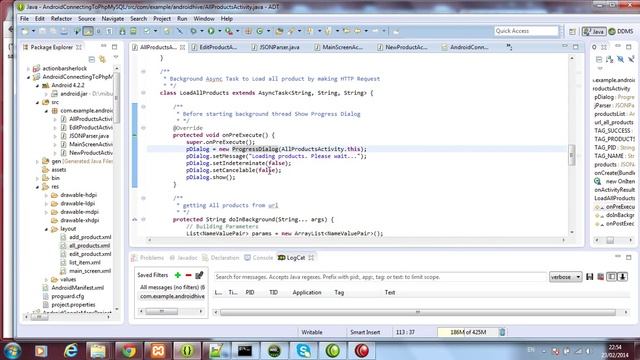Clear the LogCat log icon

(600, 277)
